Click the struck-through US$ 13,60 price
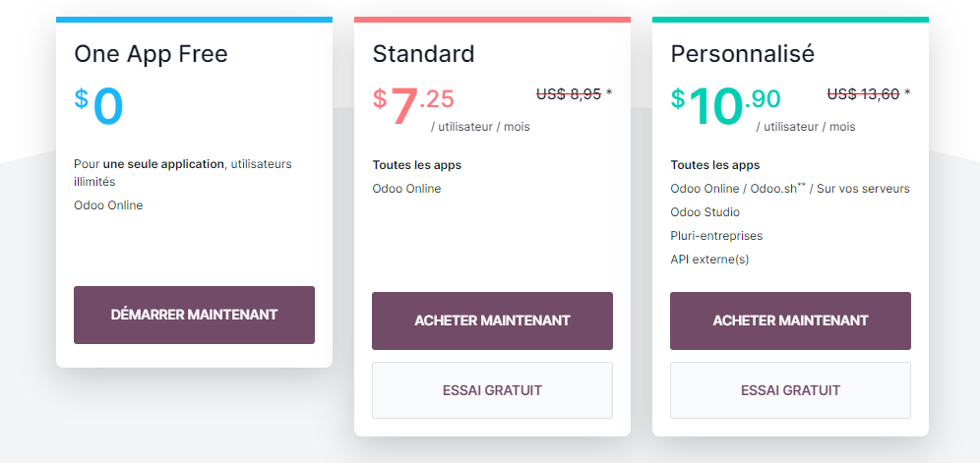The width and height of the screenshot is (980, 463). [863, 93]
